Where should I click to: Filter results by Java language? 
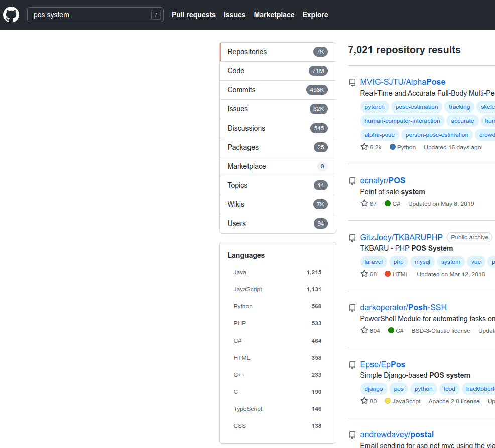[x=278, y=272]
